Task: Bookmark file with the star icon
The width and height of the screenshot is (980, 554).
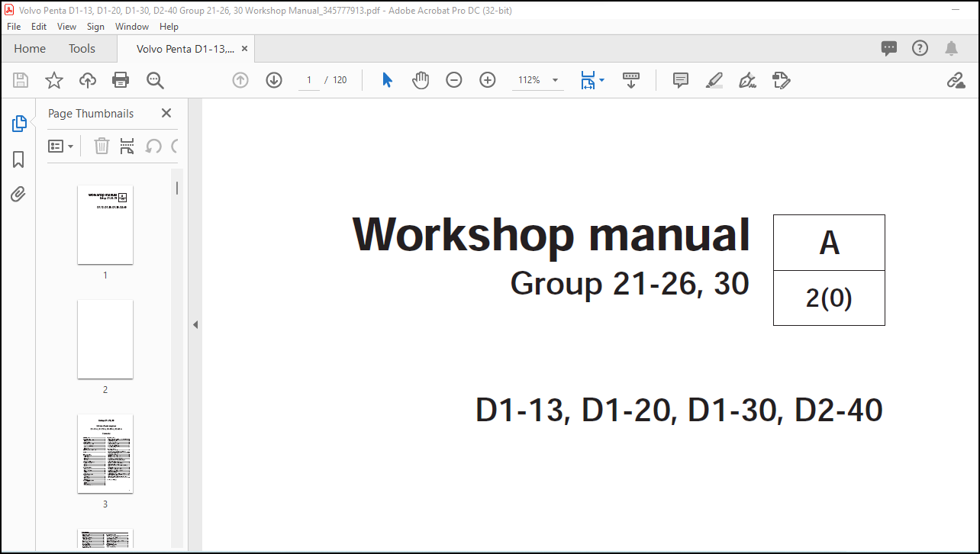Action: coord(54,80)
